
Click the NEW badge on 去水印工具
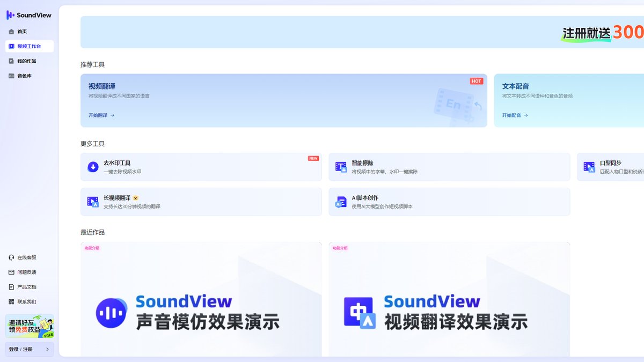click(x=313, y=158)
